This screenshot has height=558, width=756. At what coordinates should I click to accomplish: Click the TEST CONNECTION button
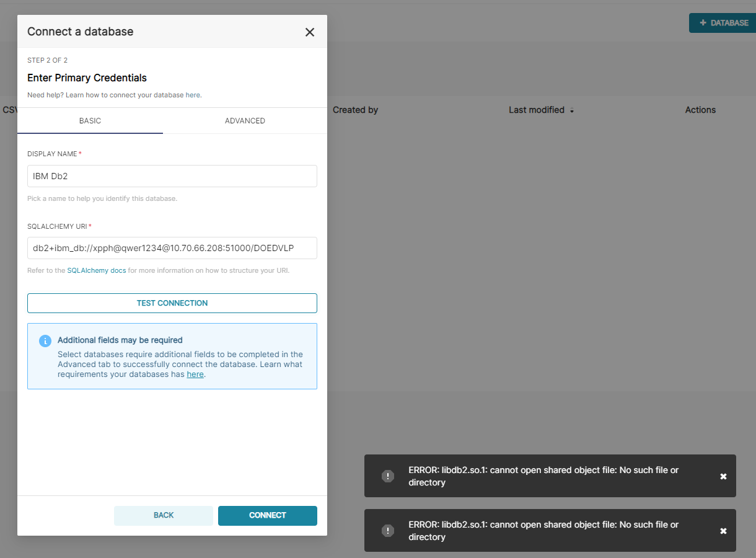click(172, 303)
